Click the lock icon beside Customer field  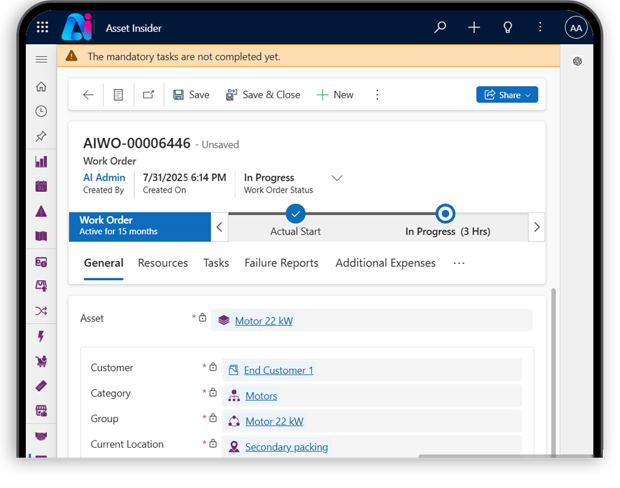click(x=213, y=367)
